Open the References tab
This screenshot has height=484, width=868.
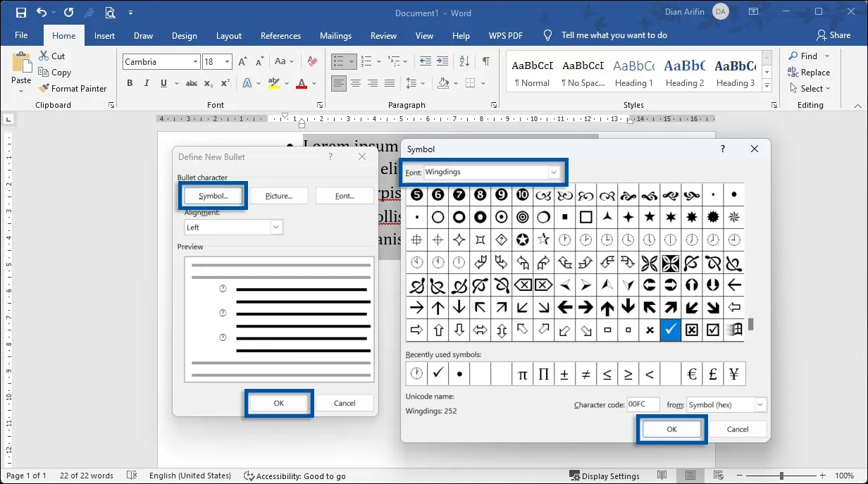pos(280,36)
